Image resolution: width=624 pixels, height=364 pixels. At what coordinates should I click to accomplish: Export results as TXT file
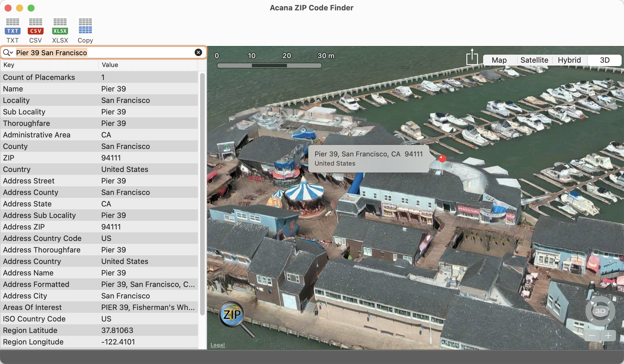click(x=13, y=30)
